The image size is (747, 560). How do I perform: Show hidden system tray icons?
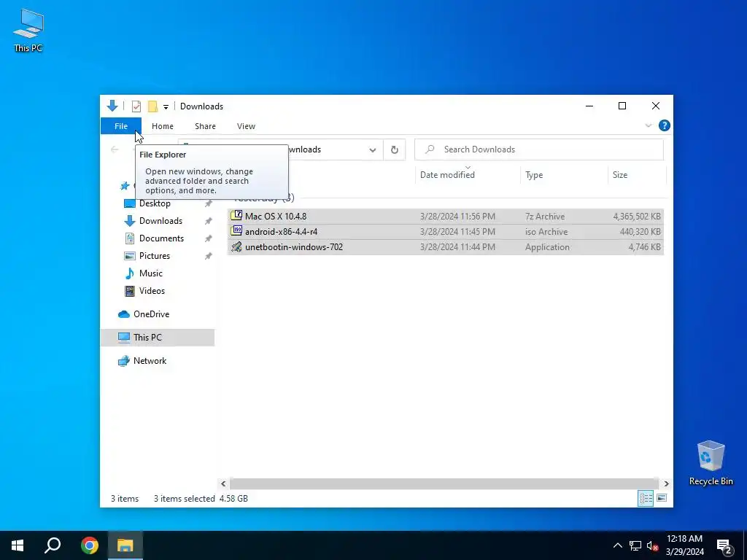point(617,545)
